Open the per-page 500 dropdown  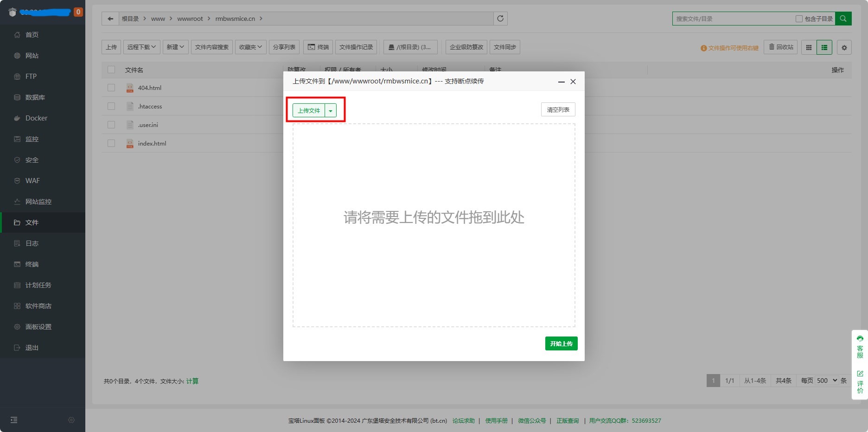pyautogui.click(x=827, y=381)
